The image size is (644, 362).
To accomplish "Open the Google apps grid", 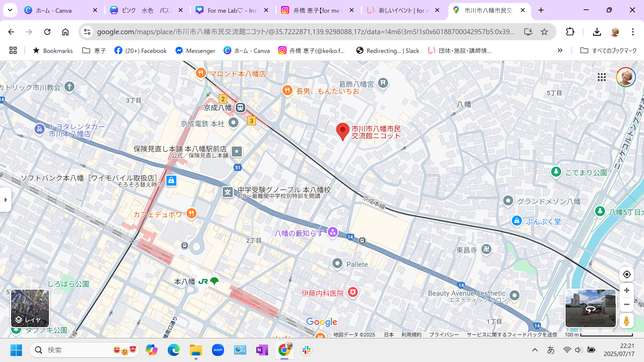I will [x=602, y=77].
